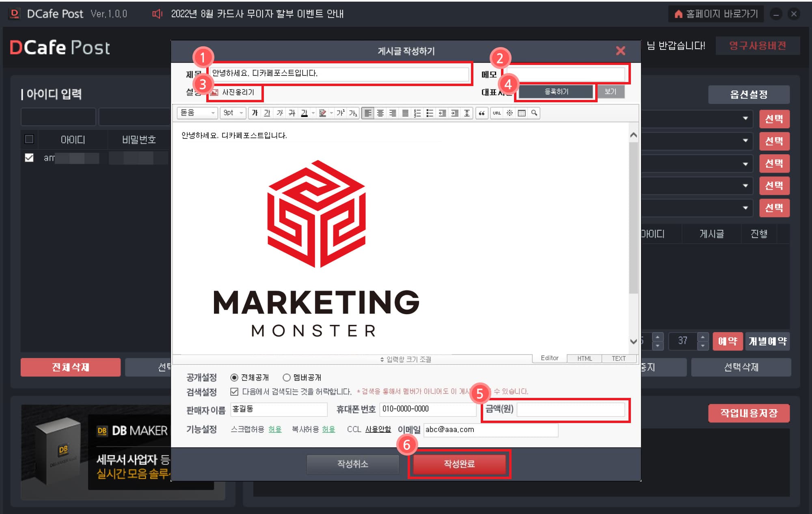The height and width of the screenshot is (514, 812).
Task: Click the 보기 preview button
Action: click(610, 92)
